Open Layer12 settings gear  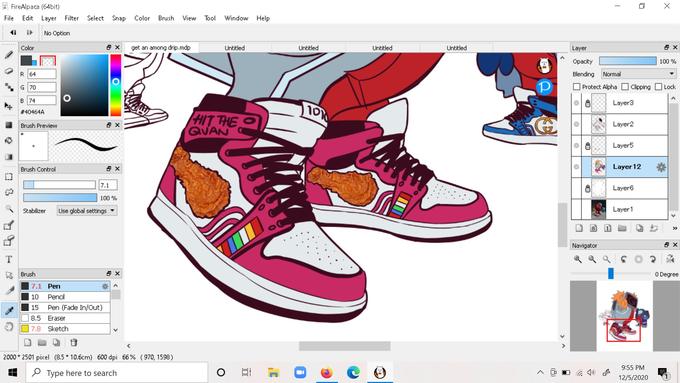[661, 167]
